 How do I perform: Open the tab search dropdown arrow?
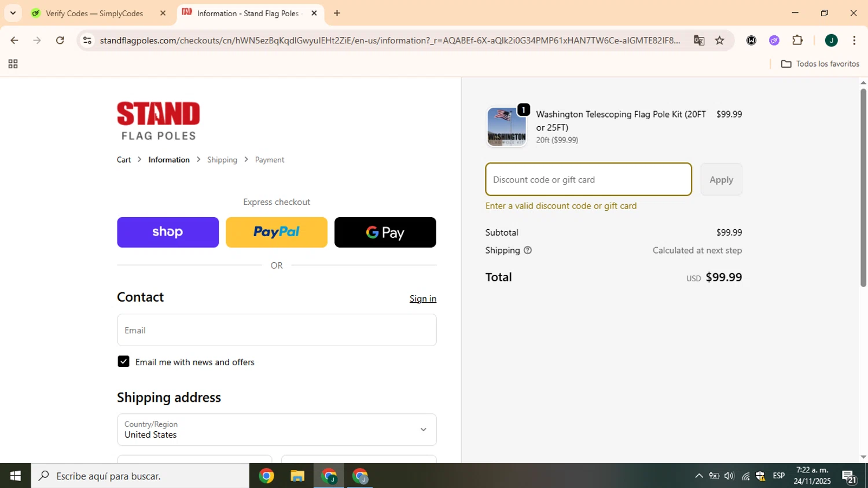tap(13, 13)
